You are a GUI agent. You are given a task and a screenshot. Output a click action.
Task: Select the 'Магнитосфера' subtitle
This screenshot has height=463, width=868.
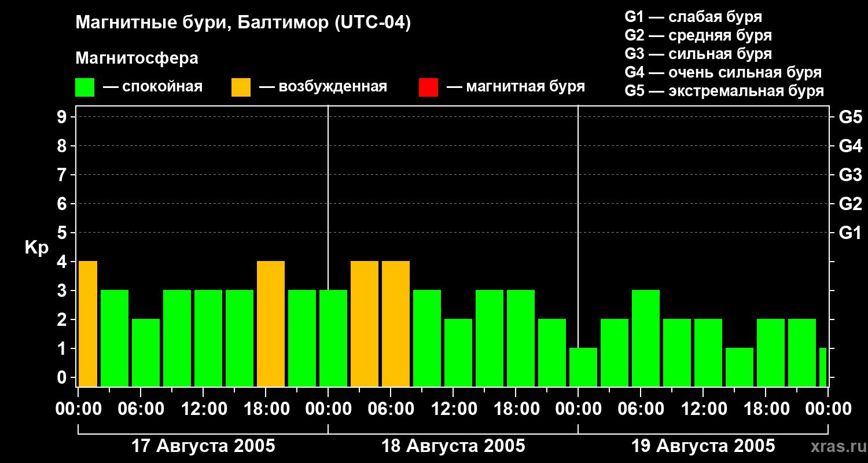(137, 58)
